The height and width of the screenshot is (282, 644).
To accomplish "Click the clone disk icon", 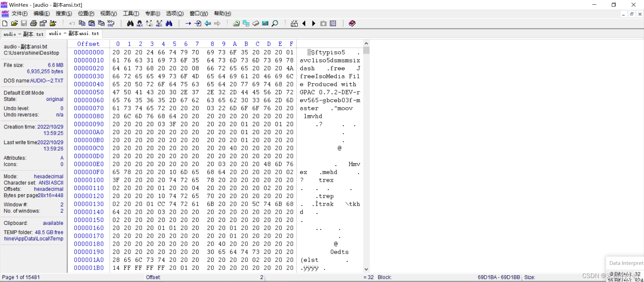I will click(x=246, y=23).
